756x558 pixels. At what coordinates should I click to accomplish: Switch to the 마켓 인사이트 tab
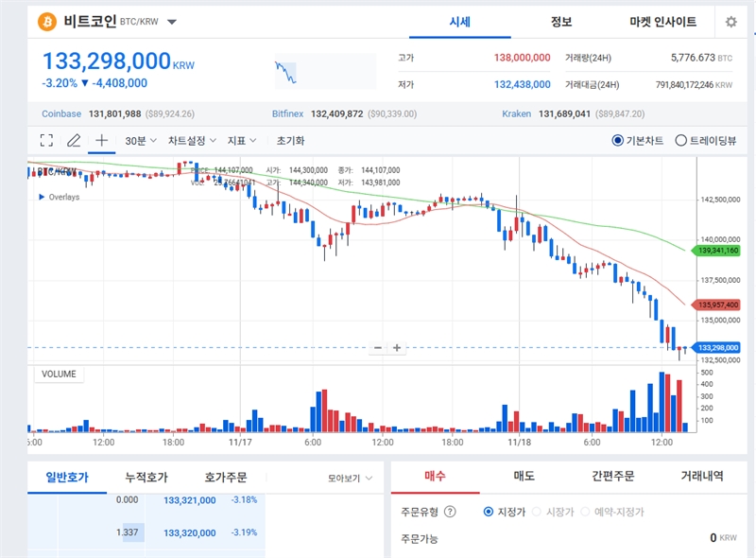[662, 22]
